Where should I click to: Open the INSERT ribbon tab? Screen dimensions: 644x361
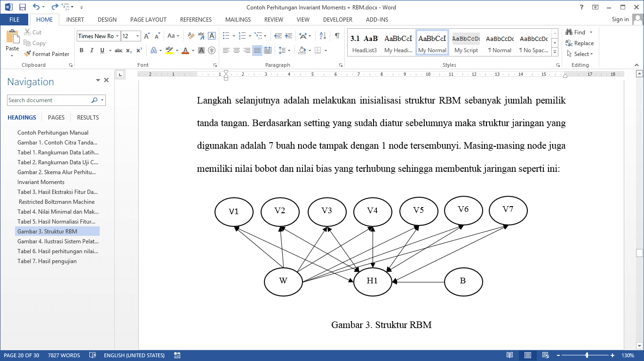pyautogui.click(x=75, y=20)
